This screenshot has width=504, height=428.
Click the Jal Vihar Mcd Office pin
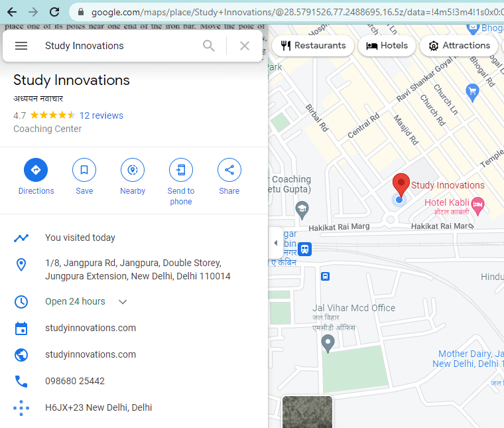click(x=328, y=344)
